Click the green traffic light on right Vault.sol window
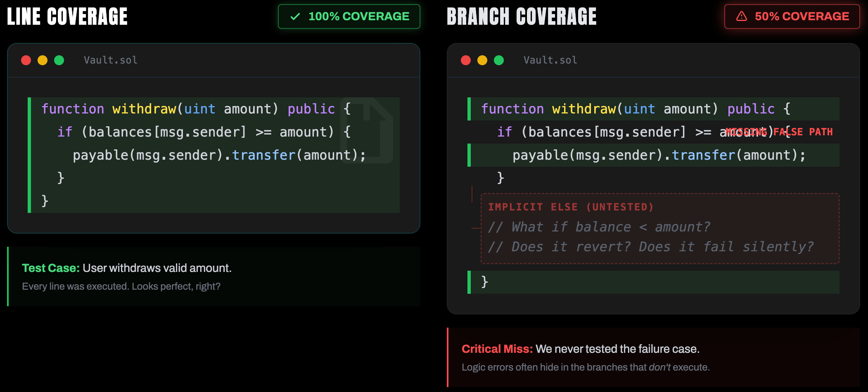868x392 pixels. (498, 60)
